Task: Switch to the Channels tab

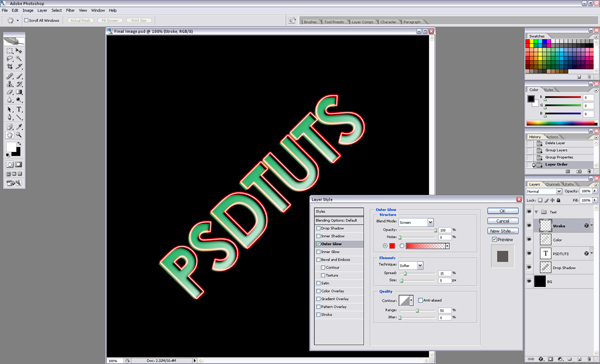Action: tap(553, 184)
